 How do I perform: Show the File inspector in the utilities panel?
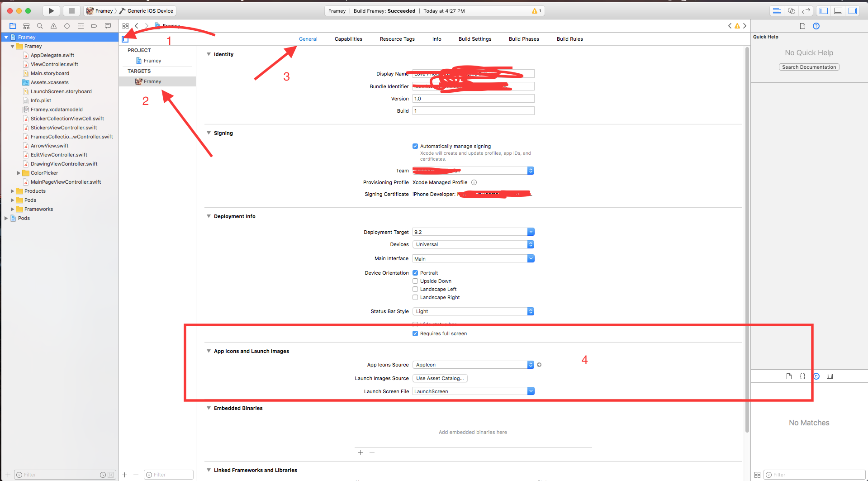[802, 26]
